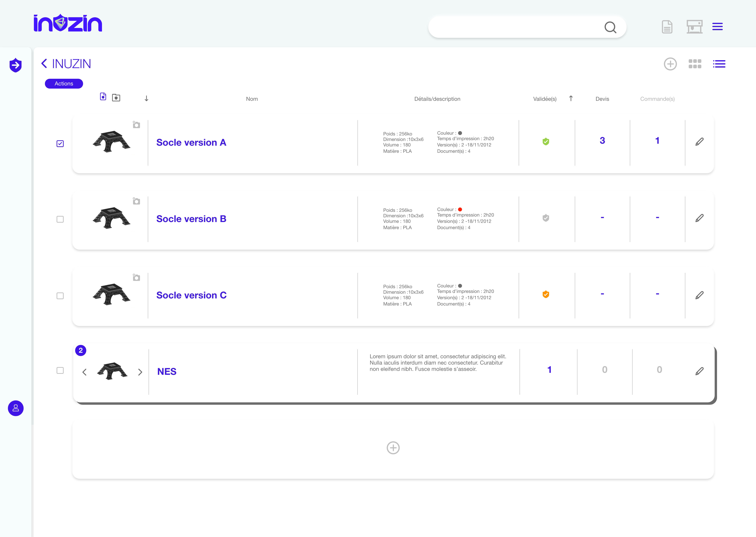Uncheck the Socle version A checkbox
The width and height of the screenshot is (756, 537).
tap(60, 144)
